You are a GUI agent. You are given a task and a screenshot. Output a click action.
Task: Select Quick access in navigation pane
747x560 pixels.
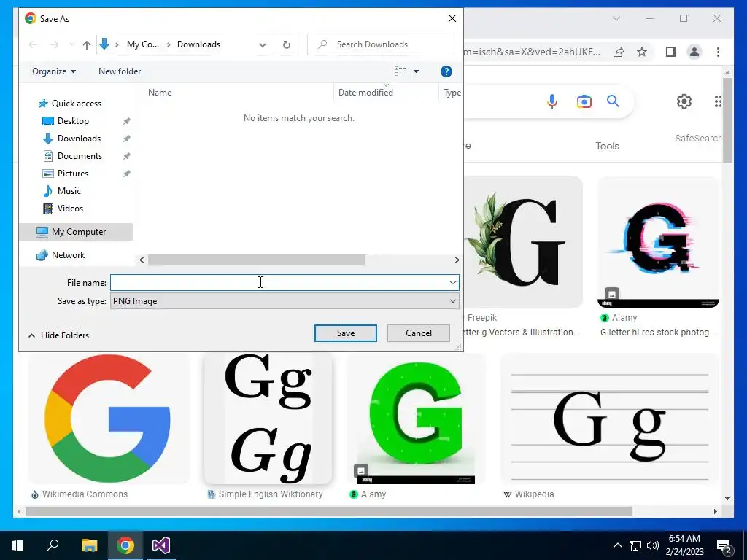coord(76,104)
